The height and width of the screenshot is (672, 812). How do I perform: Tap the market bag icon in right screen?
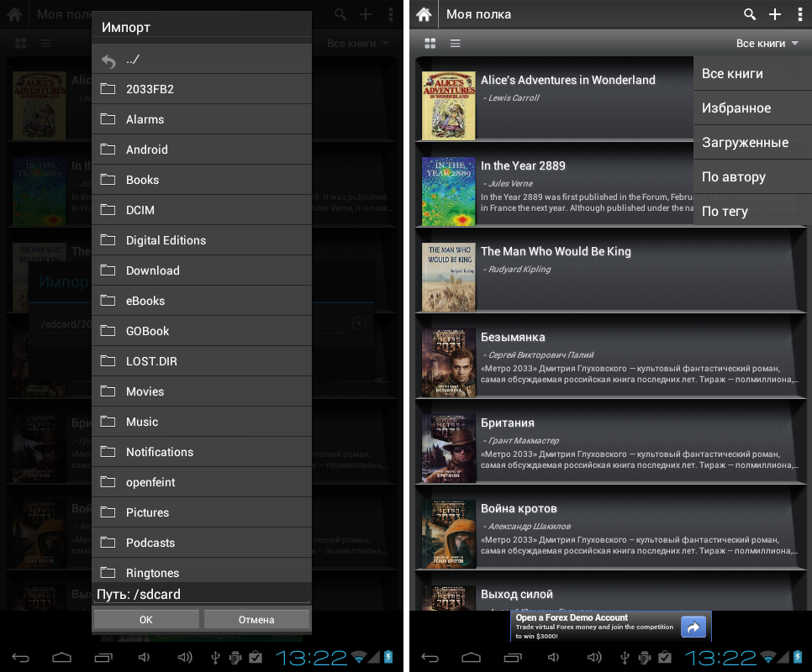click(x=665, y=658)
